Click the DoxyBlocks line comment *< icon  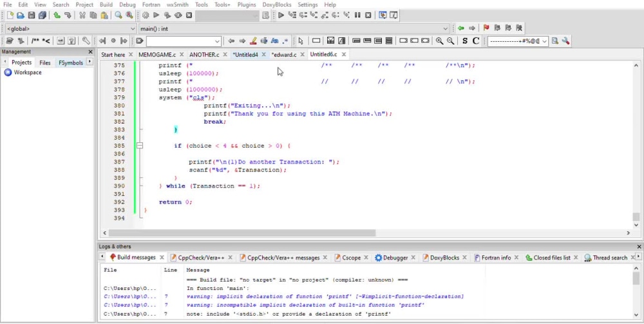(x=46, y=41)
